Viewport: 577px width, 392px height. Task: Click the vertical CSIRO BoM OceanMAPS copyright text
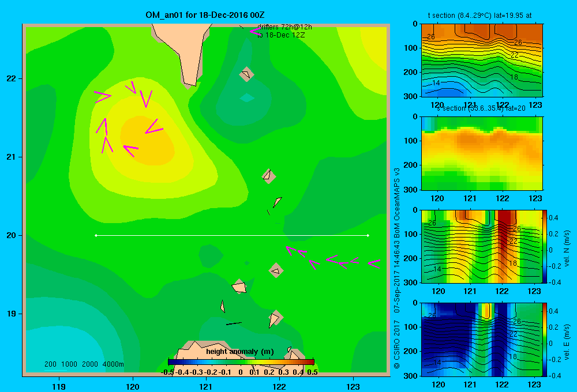(397, 269)
